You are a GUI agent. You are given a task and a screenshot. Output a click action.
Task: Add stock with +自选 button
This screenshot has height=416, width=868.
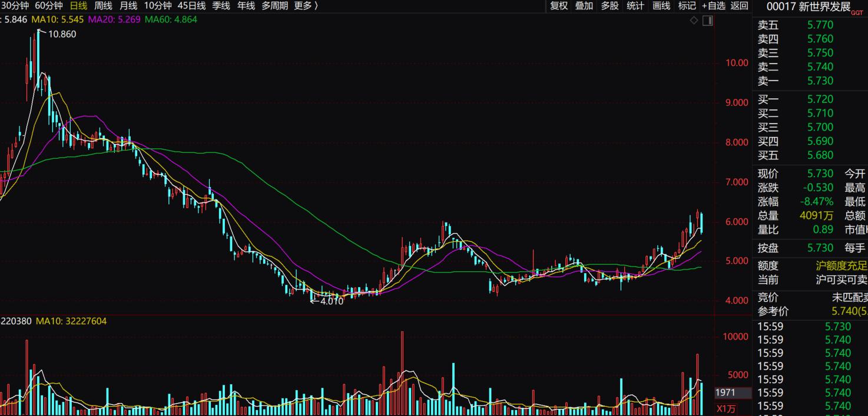713,6
